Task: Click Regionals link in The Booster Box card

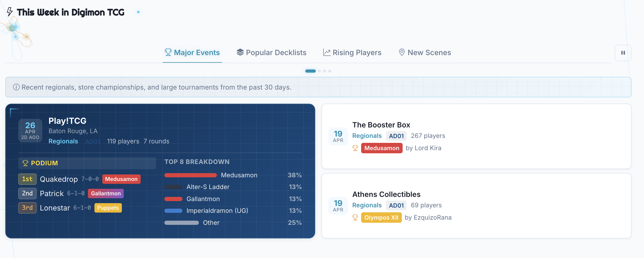Action: click(367, 136)
